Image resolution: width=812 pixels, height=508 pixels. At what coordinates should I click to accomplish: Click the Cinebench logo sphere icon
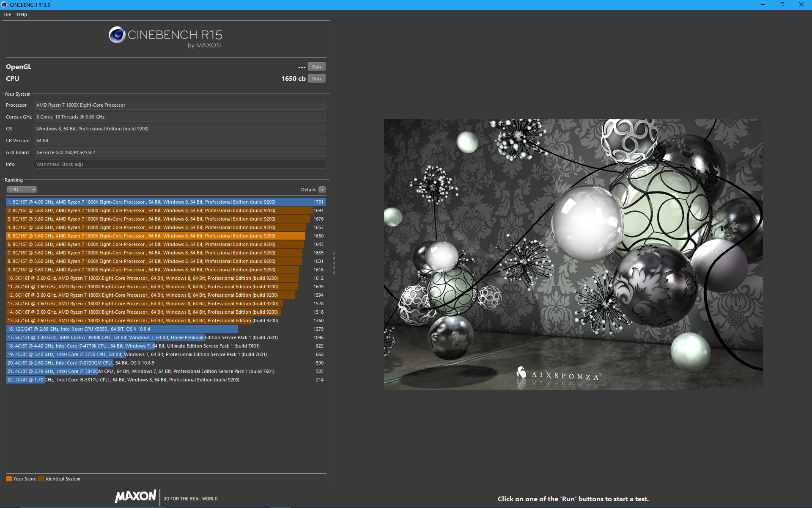tap(117, 35)
